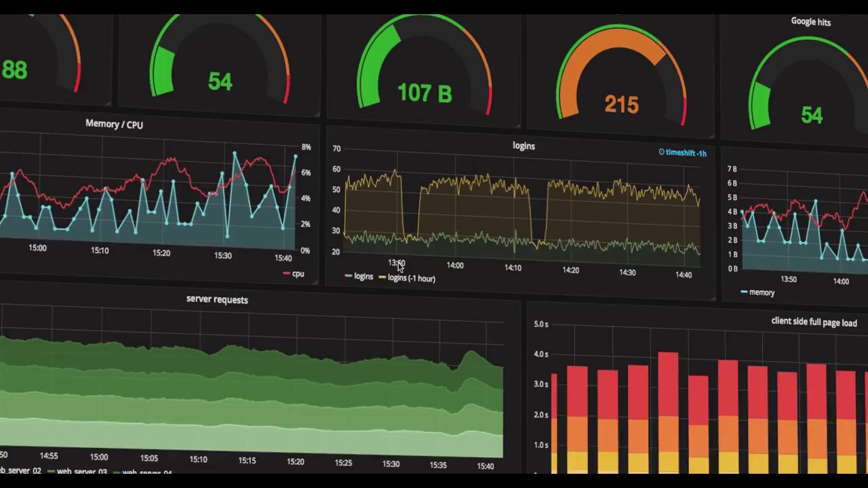Viewport: 868px width, 488px height.
Task: Open the server requests panel menu
Action: 217,299
